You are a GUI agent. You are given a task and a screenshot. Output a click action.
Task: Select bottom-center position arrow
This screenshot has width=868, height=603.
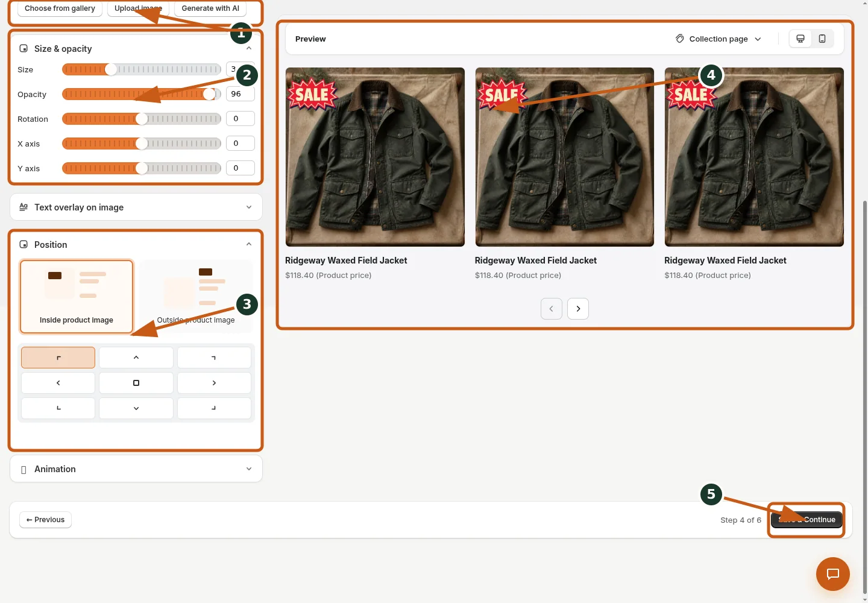pos(136,408)
